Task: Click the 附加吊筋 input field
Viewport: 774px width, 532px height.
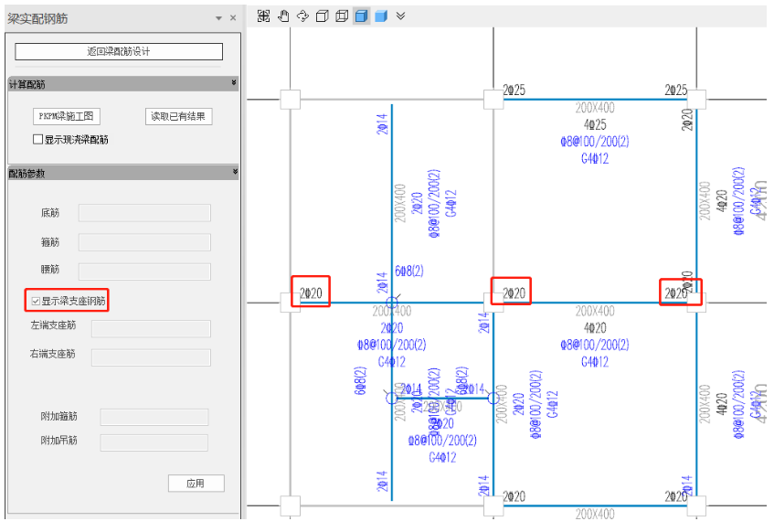Action: pos(154,442)
